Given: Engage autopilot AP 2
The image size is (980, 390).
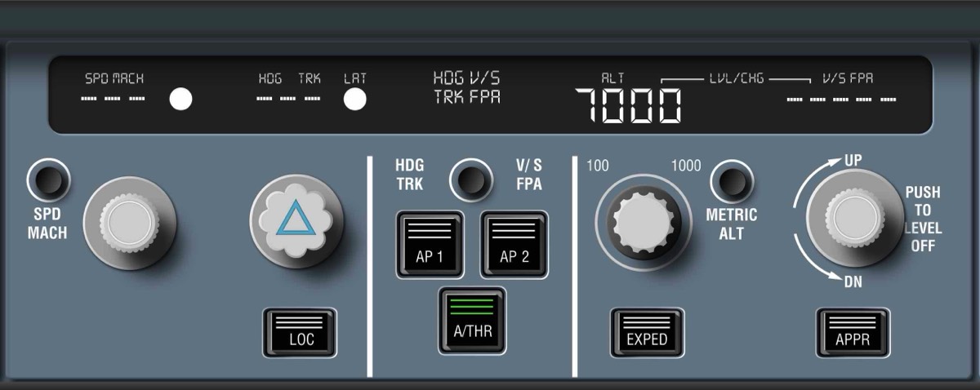Looking at the screenshot, I should (x=514, y=245).
